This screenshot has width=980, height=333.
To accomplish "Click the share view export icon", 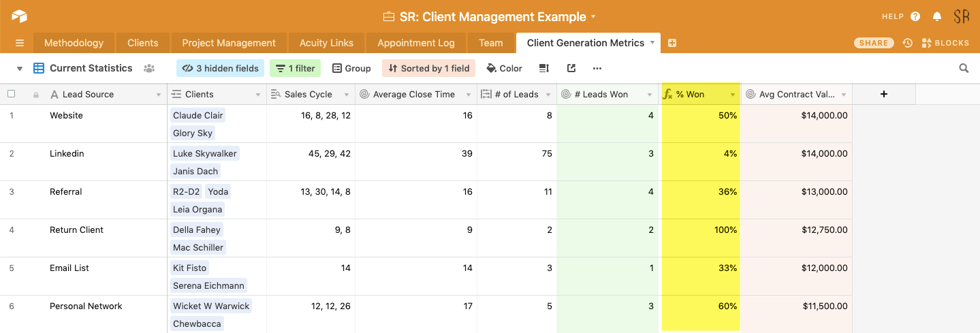I will click(571, 68).
